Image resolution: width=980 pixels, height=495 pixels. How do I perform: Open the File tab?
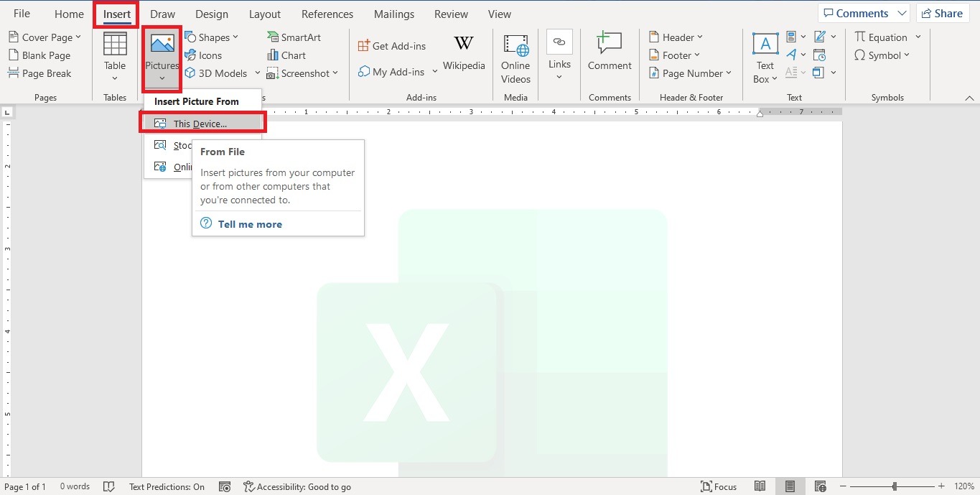pos(22,14)
